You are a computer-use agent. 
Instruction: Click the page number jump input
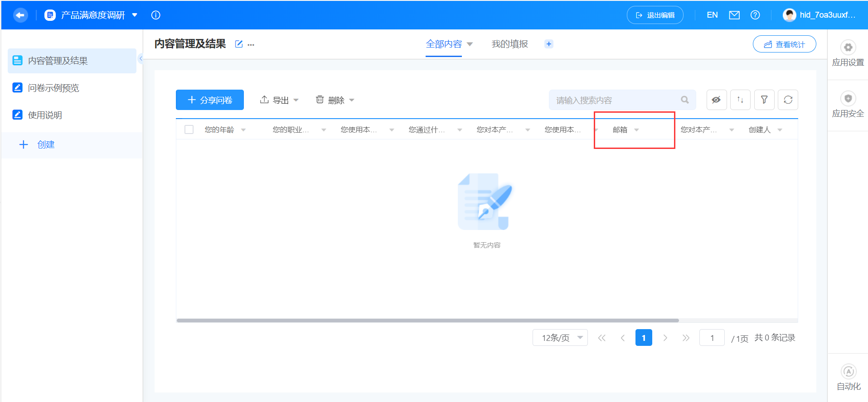click(712, 338)
